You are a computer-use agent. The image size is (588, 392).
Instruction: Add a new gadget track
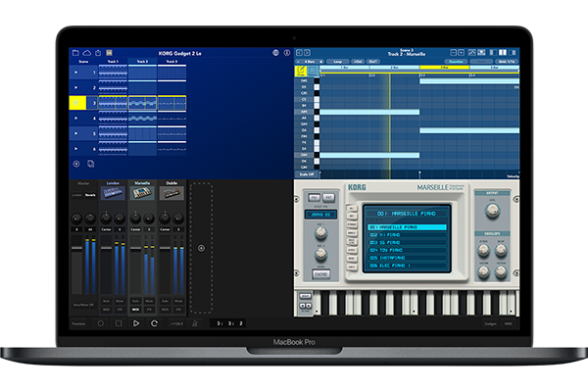point(201,248)
